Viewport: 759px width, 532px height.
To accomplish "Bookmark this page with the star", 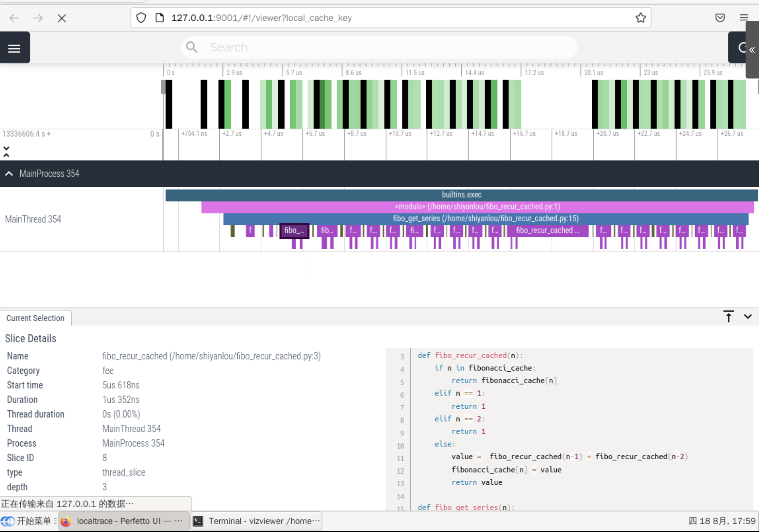I will [x=641, y=18].
